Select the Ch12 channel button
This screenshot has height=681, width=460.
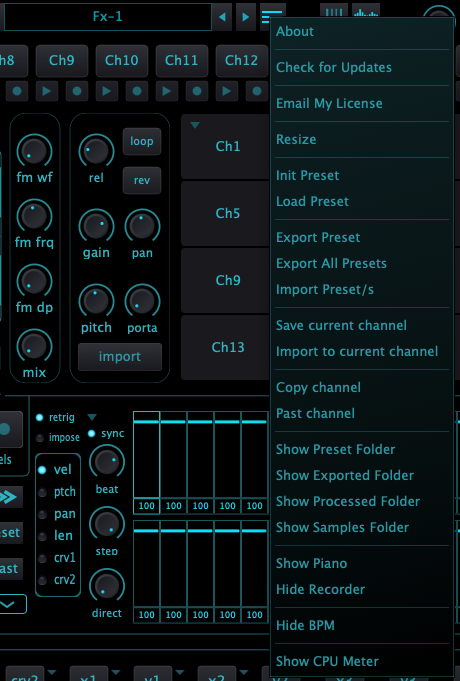(242, 60)
